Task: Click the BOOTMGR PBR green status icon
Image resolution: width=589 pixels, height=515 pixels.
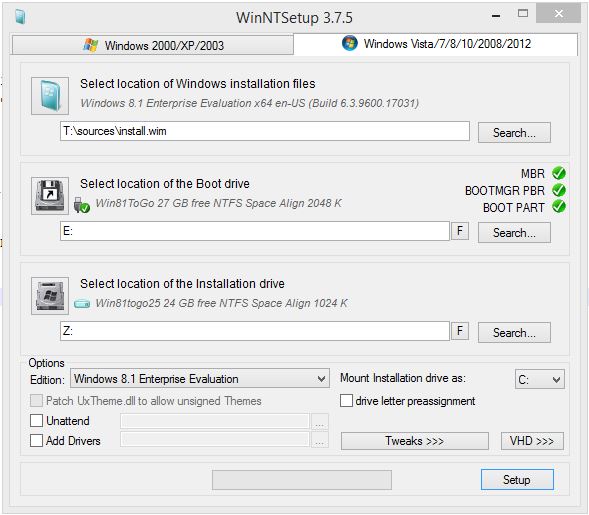Action: [559, 190]
